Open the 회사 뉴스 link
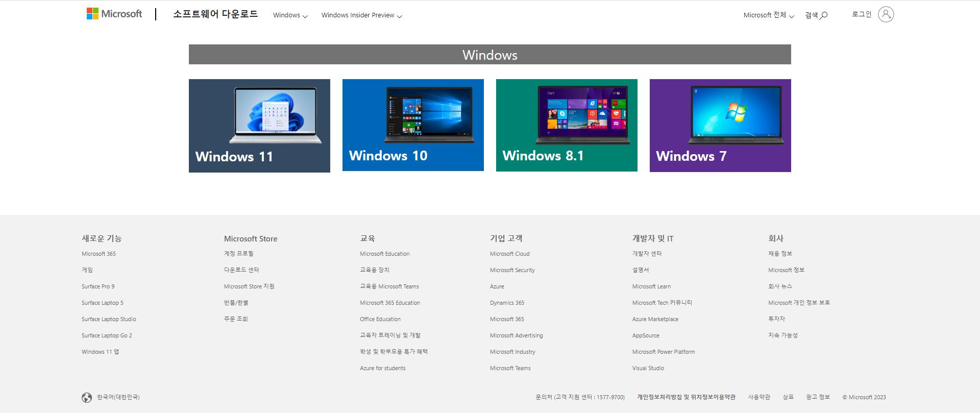 [x=780, y=286]
